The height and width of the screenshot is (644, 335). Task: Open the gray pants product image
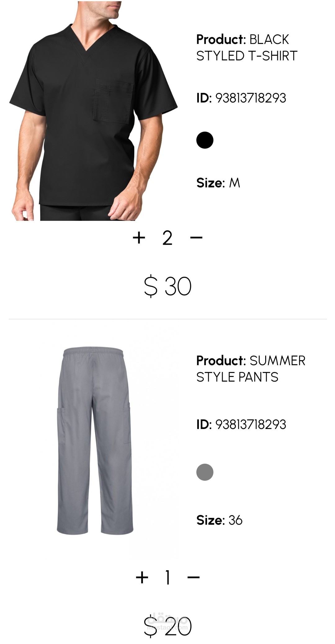pyautogui.click(x=95, y=441)
